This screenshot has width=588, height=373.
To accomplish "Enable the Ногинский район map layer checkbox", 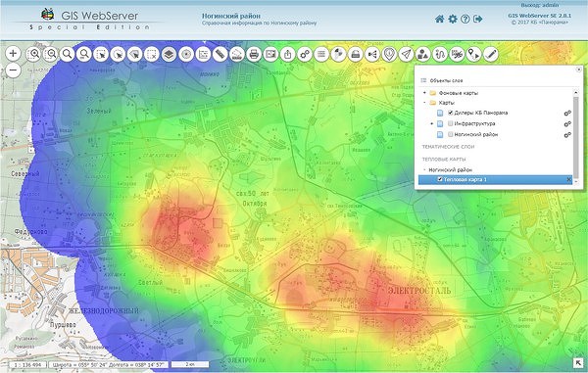I will (x=451, y=134).
